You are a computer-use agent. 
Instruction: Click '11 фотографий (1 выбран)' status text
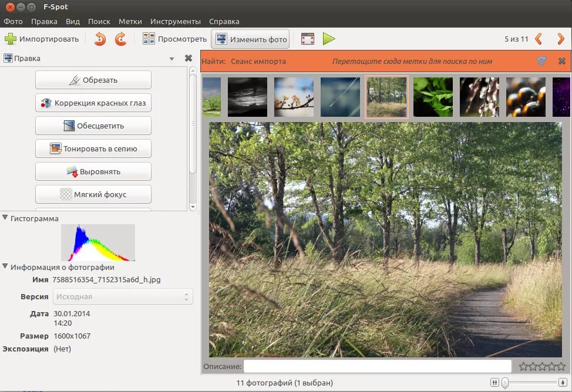[x=285, y=383]
